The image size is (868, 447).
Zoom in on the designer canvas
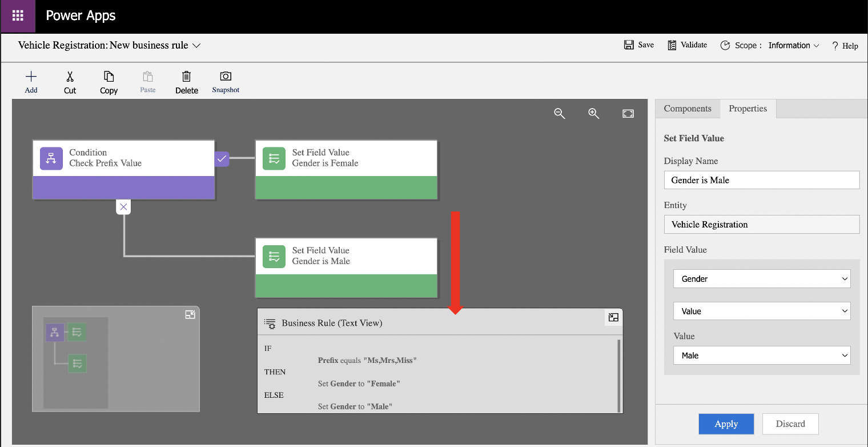594,113
